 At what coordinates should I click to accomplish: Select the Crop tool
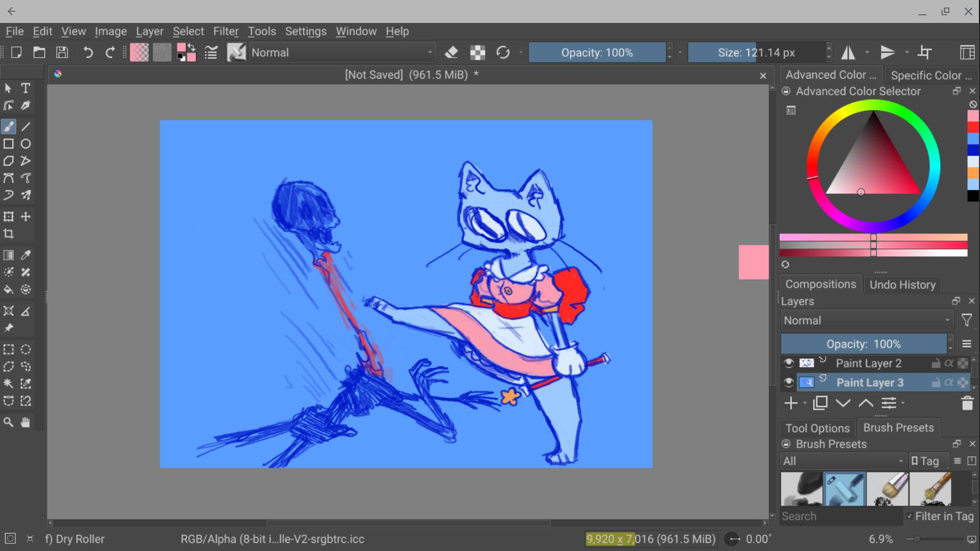click(x=9, y=234)
